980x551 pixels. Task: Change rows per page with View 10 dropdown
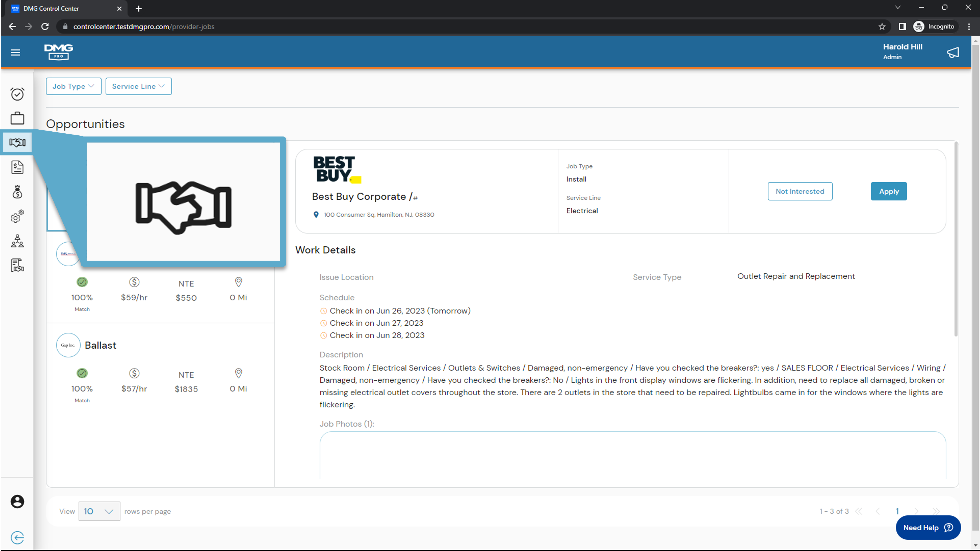tap(99, 511)
